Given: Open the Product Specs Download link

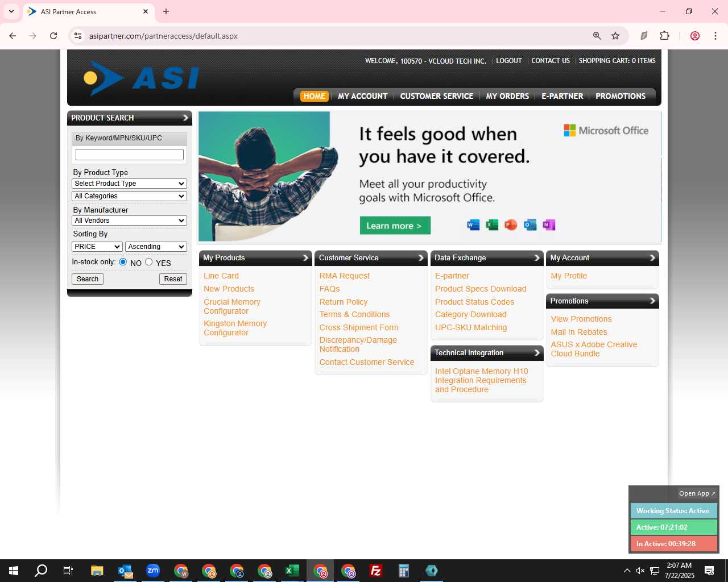Looking at the screenshot, I should tap(481, 289).
